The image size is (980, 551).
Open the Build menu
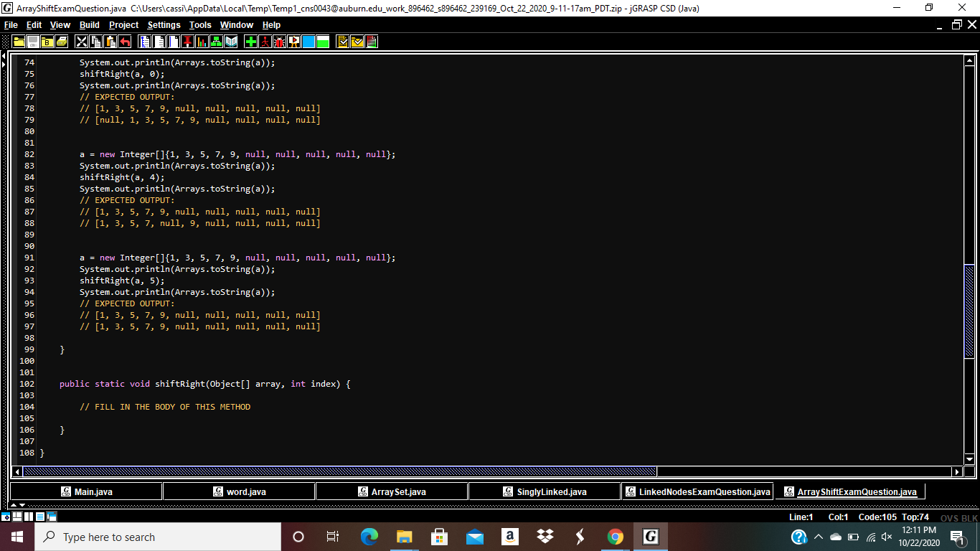pyautogui.click(x=90, y=25)
